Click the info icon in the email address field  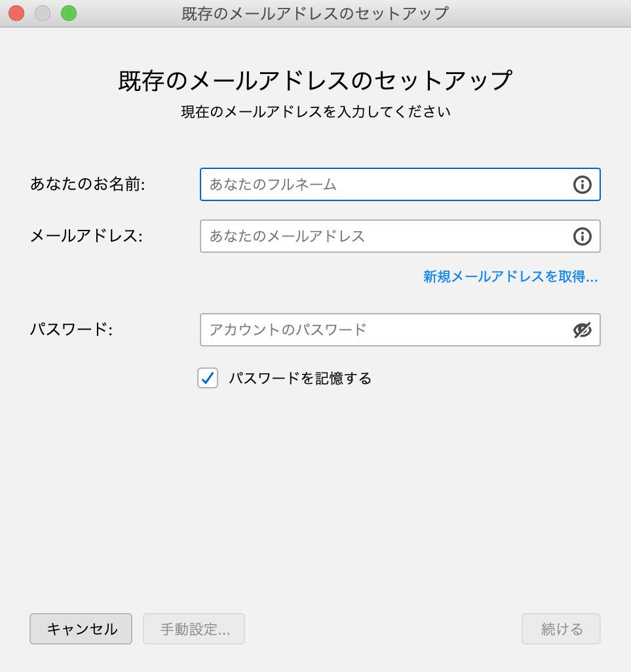[582, 236]
